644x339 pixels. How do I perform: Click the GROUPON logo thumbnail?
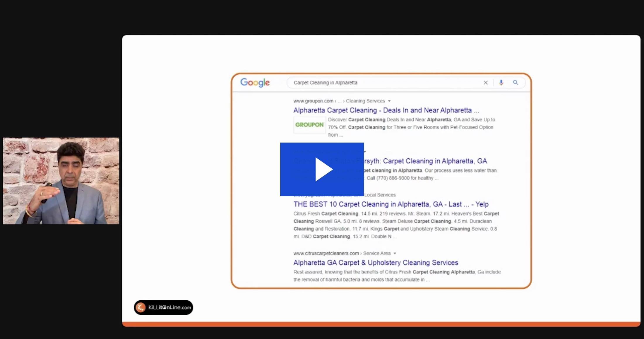(309, 125)
